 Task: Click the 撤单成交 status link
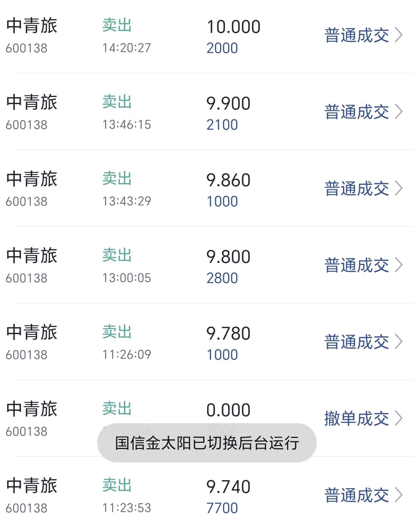pos(356,419)
